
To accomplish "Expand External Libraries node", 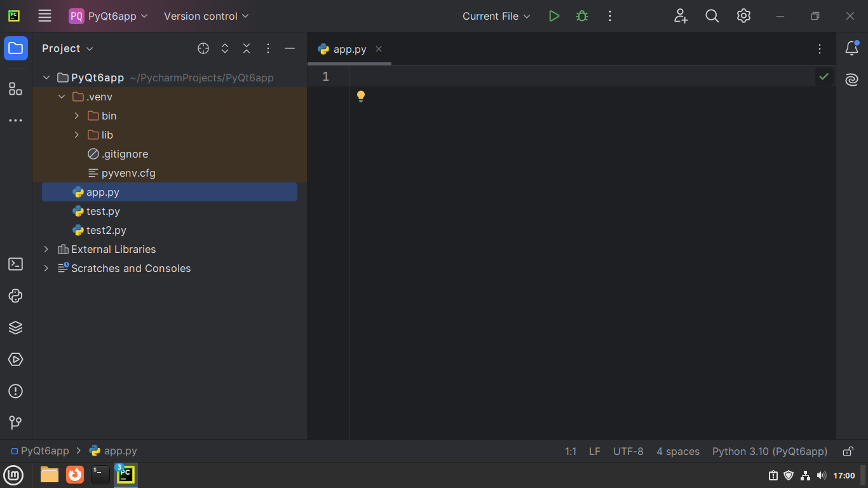I will pos(46,249).
